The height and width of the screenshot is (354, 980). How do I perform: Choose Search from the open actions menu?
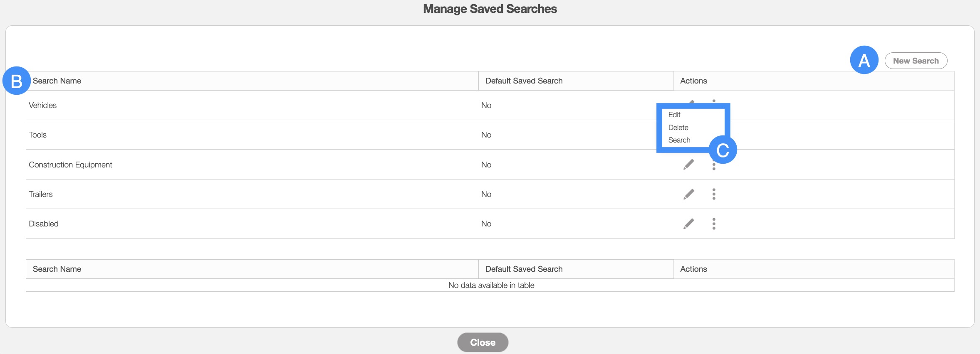tap(679, 140)
